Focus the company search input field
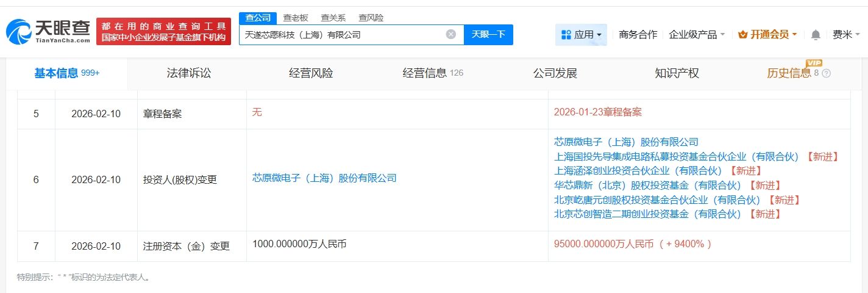 click(351, 35)
